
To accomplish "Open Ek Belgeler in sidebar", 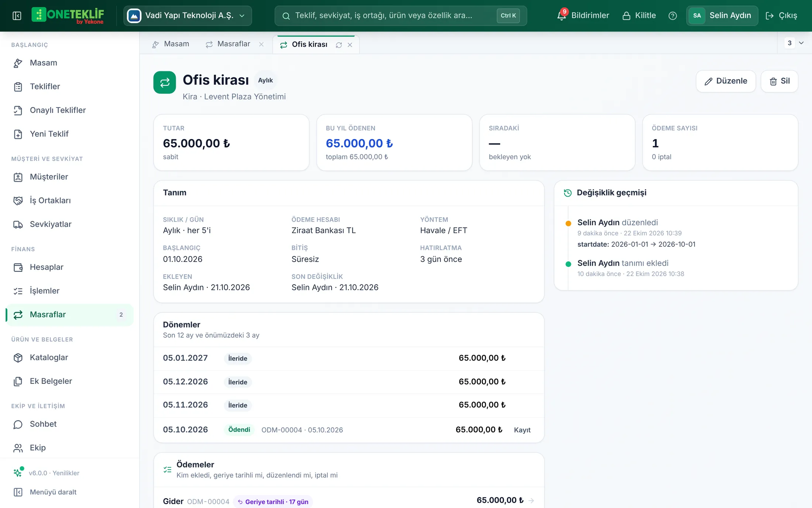I will [x=70, y=381].
